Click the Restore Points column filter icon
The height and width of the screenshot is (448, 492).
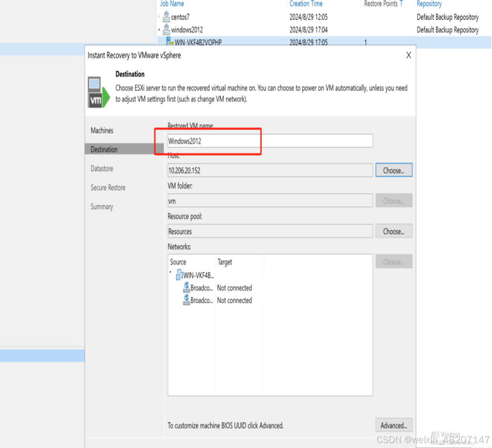401,4
